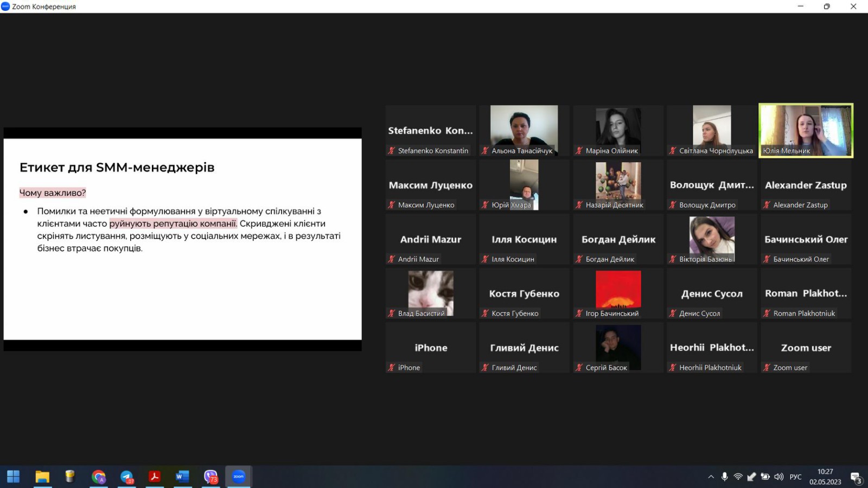Click the muted mic icon beside Zoom user
Screen dimensions: 868x488
click(x=767, y=368)
